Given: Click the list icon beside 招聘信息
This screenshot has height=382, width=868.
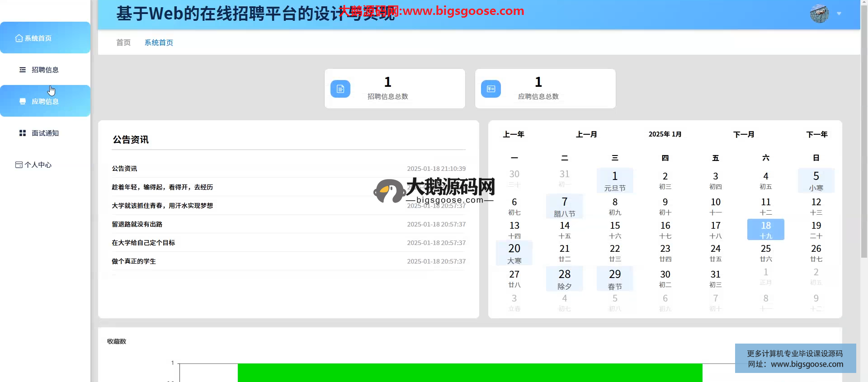Looking at the screenshot, I should point(22,70).
